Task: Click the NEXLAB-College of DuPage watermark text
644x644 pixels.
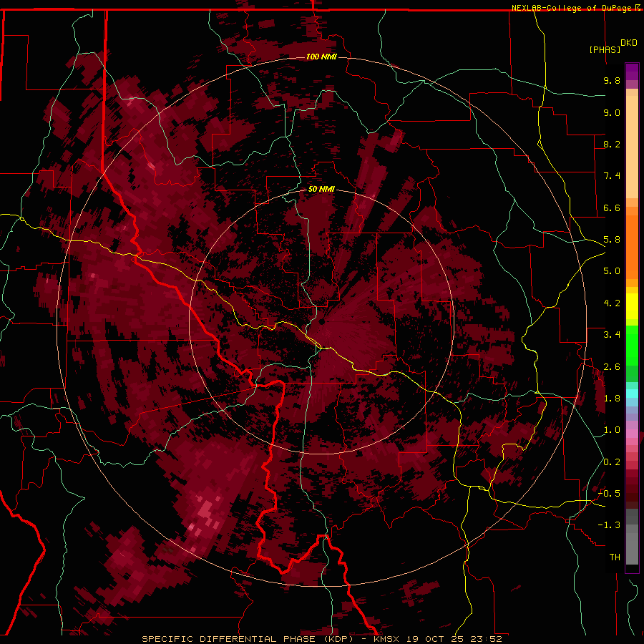Action: pos(571,8)
